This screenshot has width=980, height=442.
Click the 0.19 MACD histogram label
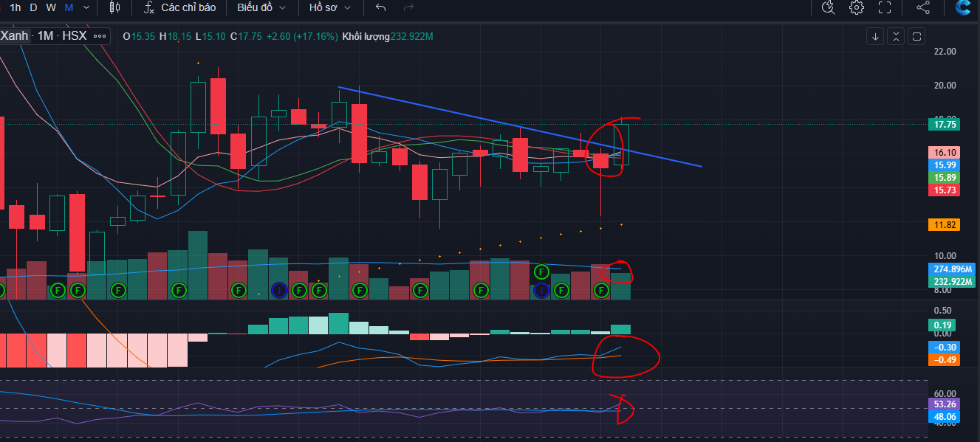click(942, 325)
